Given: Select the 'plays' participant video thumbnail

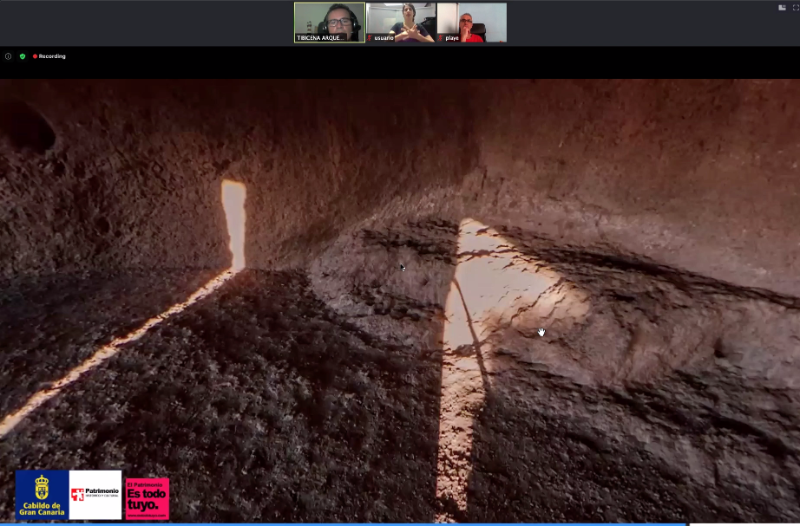Looking at the screenshot, I should 471,20.
